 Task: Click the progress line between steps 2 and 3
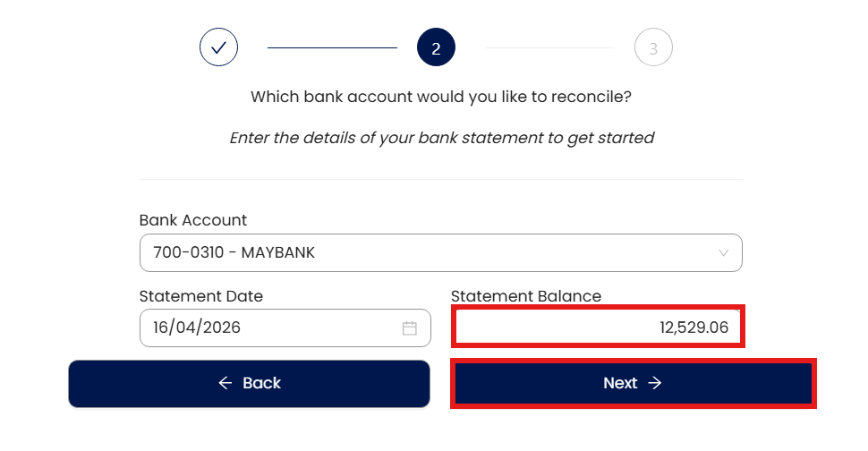click(x=549, y=47)
